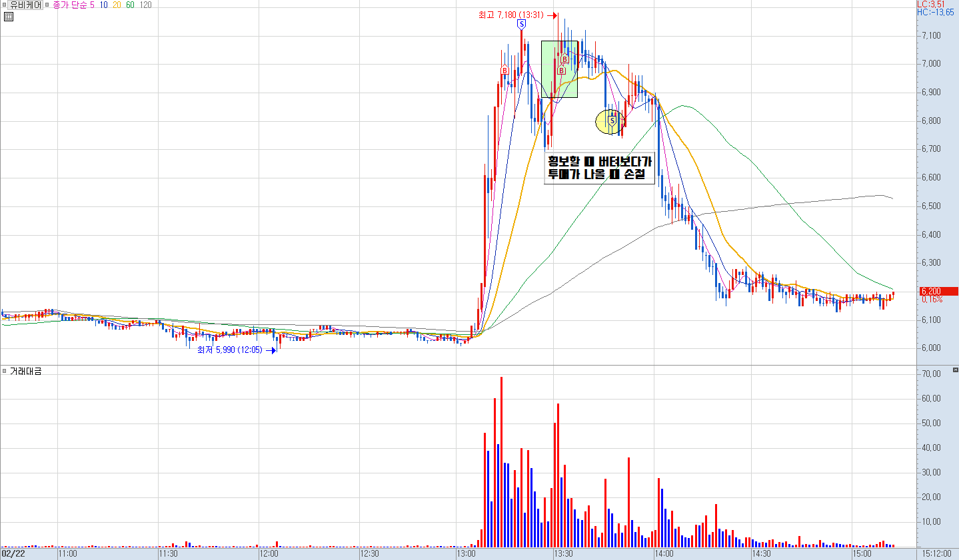Image resolution: width=959 pixels, height=560 pixels.
Task: Select the pink 5-period moving average label
Action: 92,5
